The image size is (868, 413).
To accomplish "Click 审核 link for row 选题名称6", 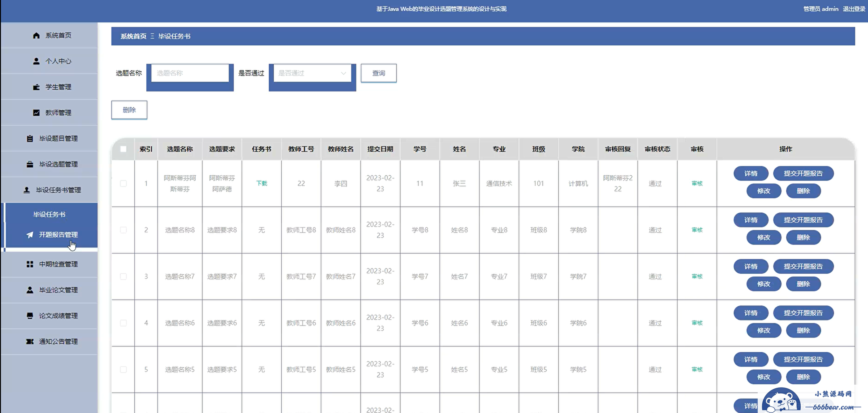I will 697,323.
